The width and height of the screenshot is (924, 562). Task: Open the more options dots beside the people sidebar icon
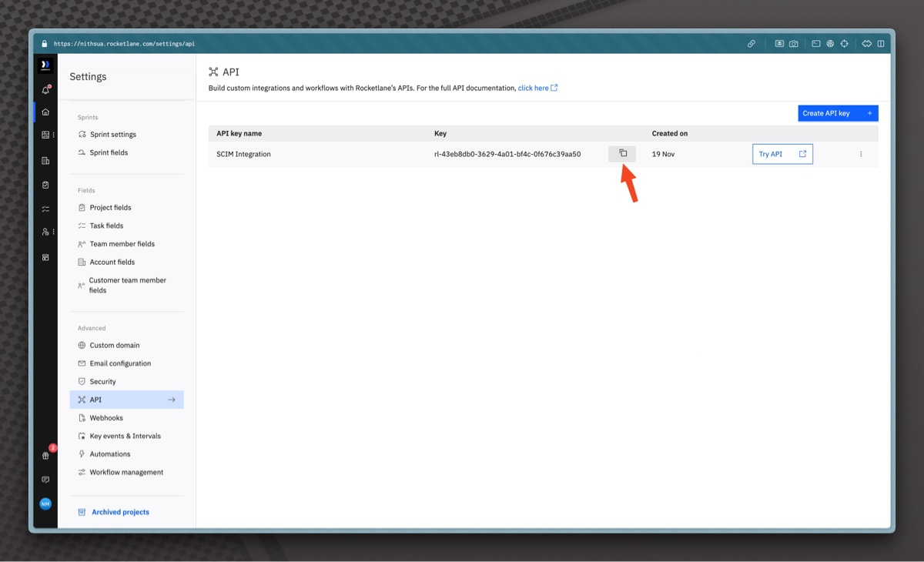pos(53,232)
